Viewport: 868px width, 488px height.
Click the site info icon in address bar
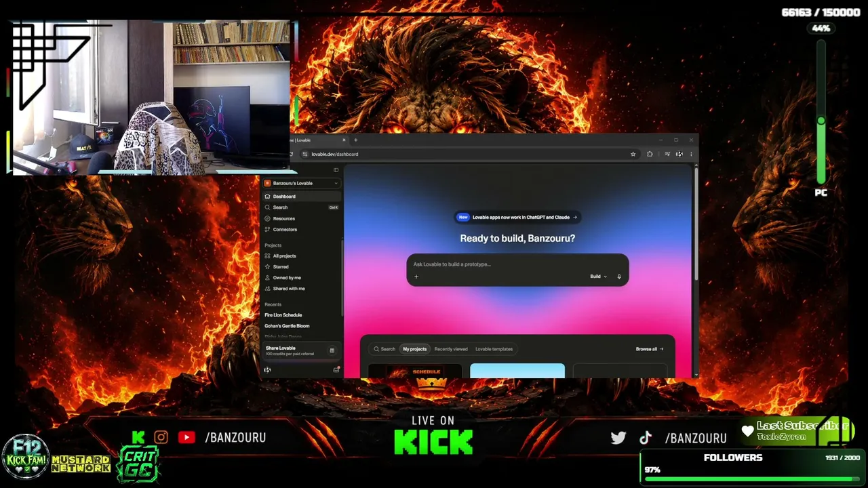pos(305,154)
